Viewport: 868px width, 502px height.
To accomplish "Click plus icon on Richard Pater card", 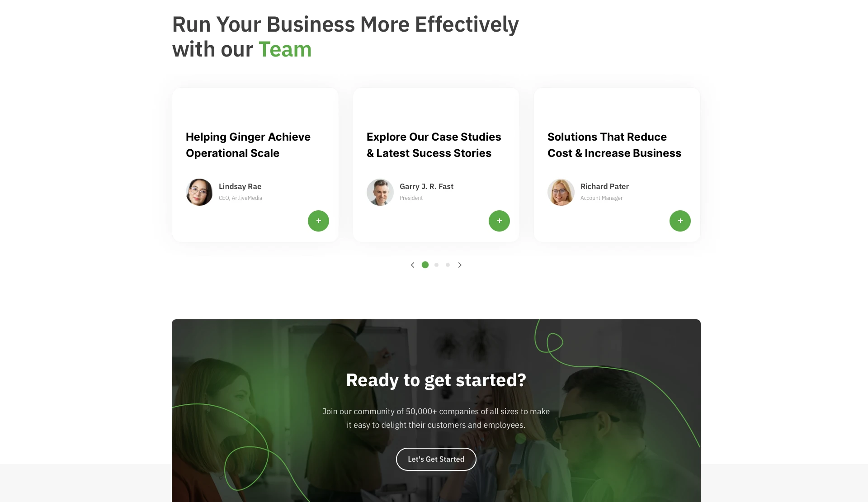I will 680,221.
